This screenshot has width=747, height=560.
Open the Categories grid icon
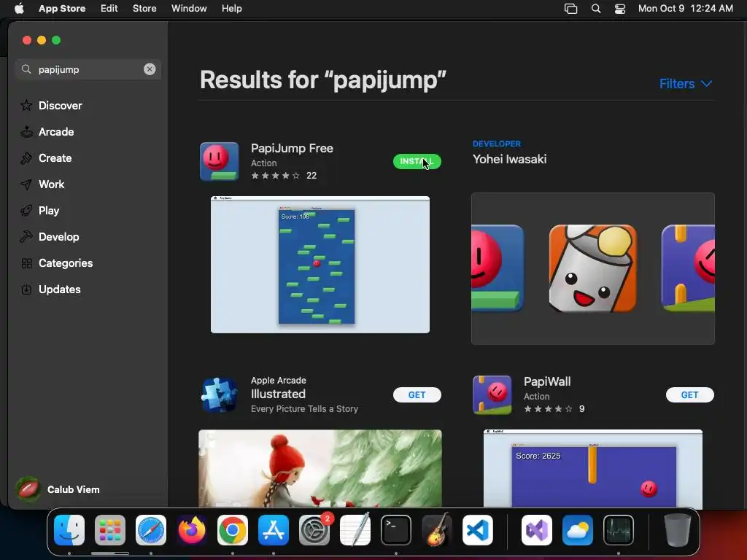point(27,262)
